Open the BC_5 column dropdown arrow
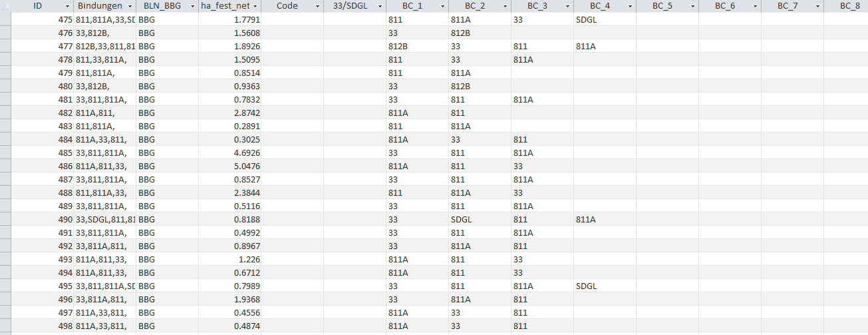Viewport: 868px width, 335px height. pyautogui.click(x=692, y=6)
